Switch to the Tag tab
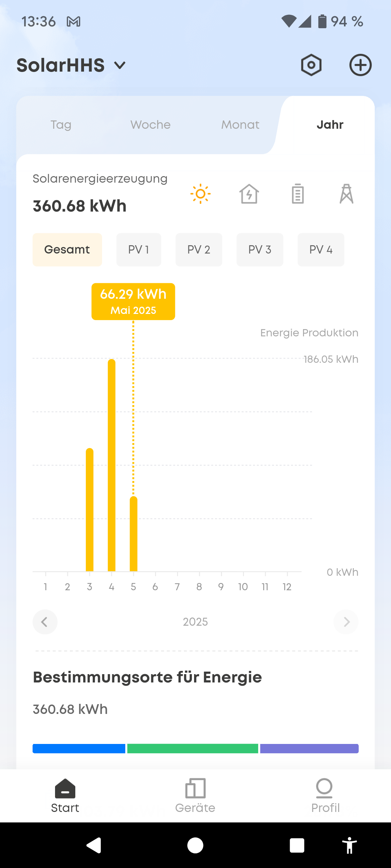 coord(61,125)
